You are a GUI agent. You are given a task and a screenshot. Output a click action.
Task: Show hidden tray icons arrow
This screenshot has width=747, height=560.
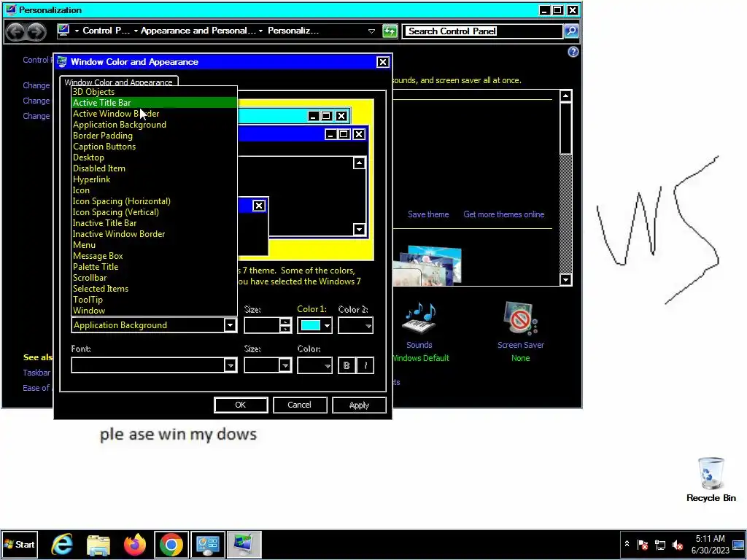tap(627, 544)
